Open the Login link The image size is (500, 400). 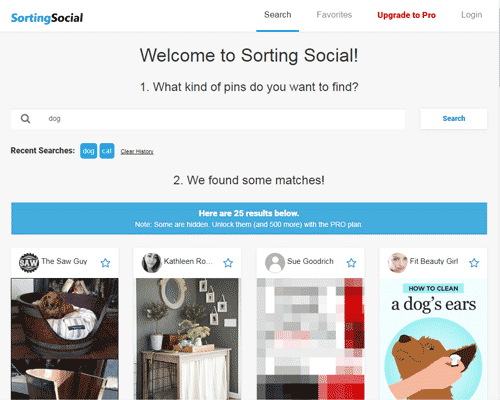[x=471, y=15]
